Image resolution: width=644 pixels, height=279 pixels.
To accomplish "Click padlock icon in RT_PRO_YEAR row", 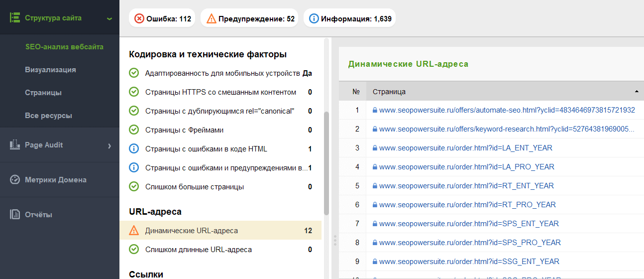I will 375,205.
